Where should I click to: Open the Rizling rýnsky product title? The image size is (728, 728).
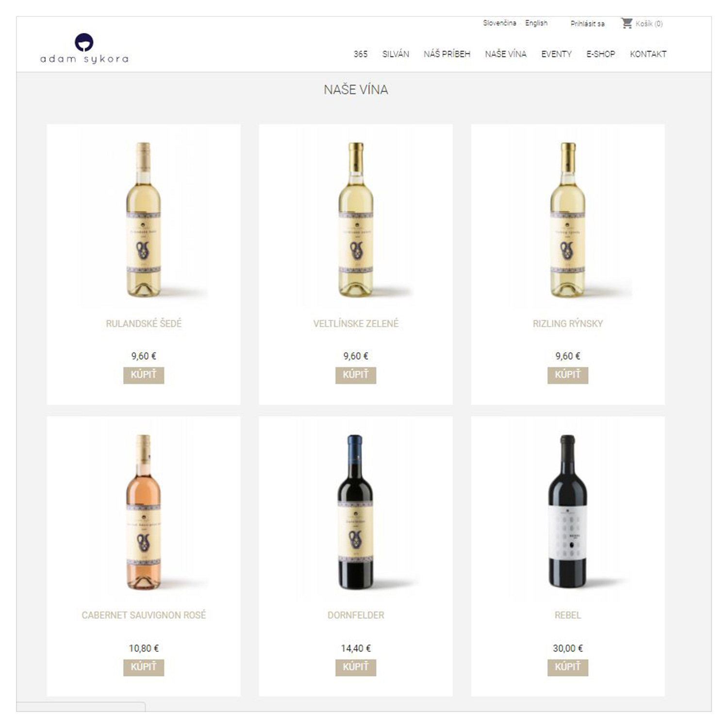tap(568, 323)
